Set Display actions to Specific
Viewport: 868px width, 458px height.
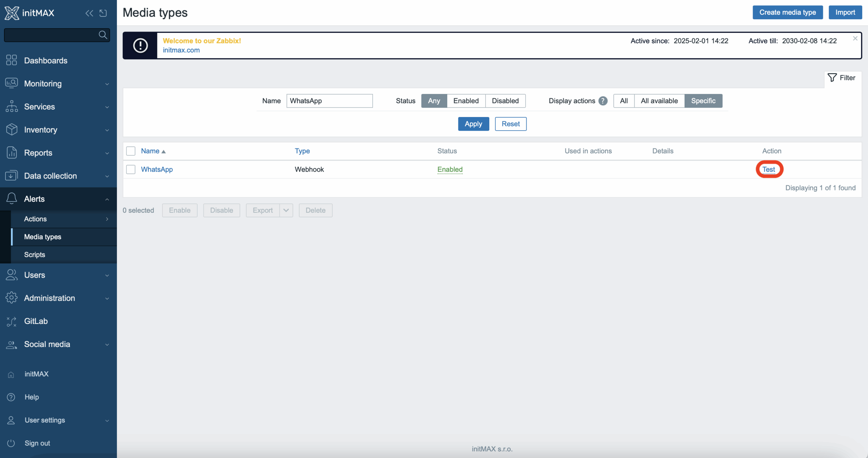pyautogui.click(x=703, y=101)
